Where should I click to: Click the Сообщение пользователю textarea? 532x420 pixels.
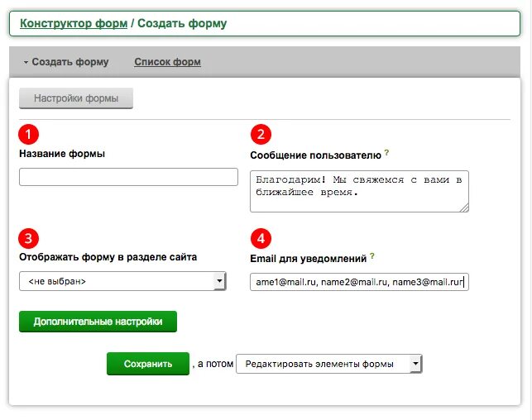coord(359,192)
